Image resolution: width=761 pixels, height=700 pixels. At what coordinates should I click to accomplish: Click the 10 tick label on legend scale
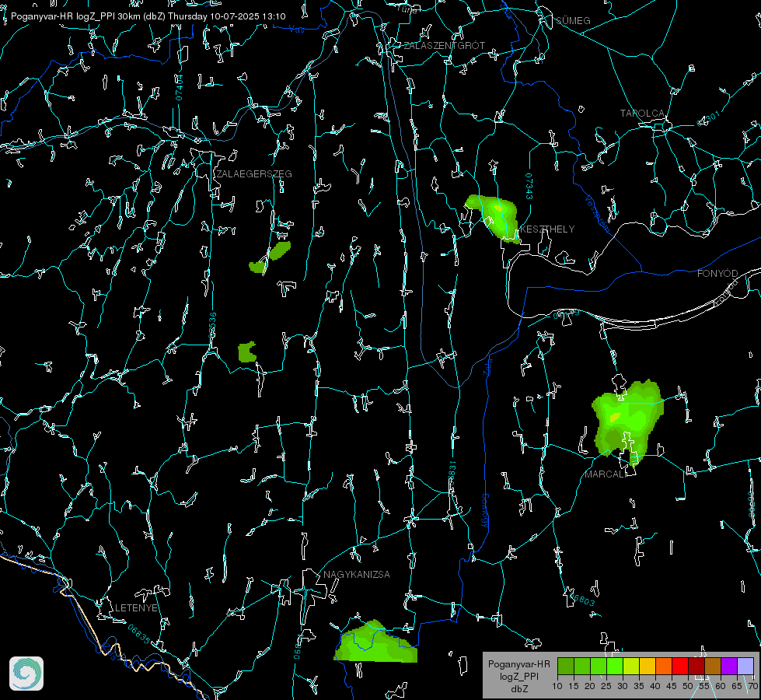click(557, 687)
